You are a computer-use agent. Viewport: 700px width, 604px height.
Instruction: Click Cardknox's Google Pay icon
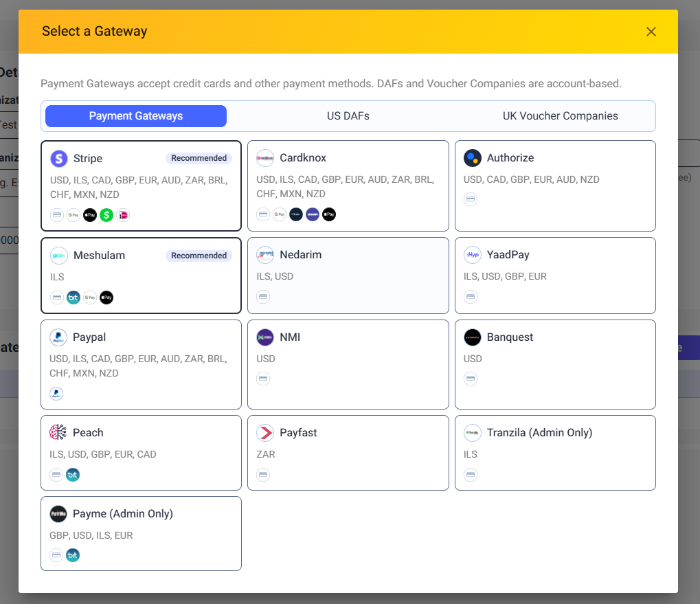tap(280, 214)
